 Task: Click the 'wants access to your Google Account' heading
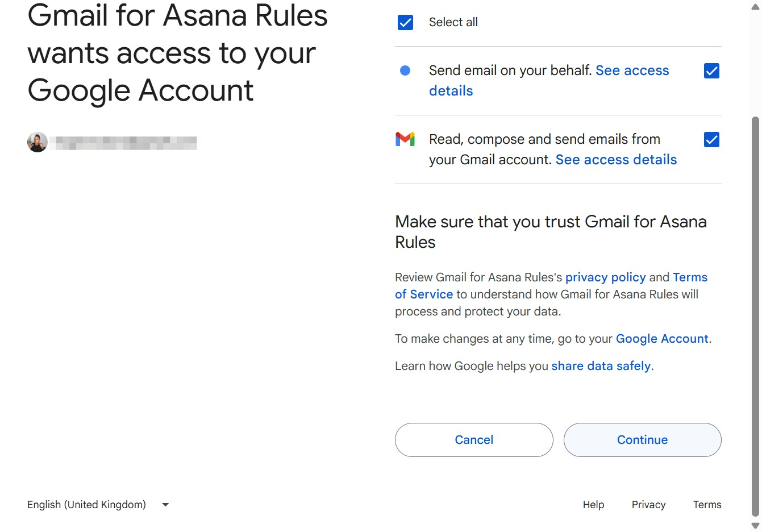[x=177, y=53]
